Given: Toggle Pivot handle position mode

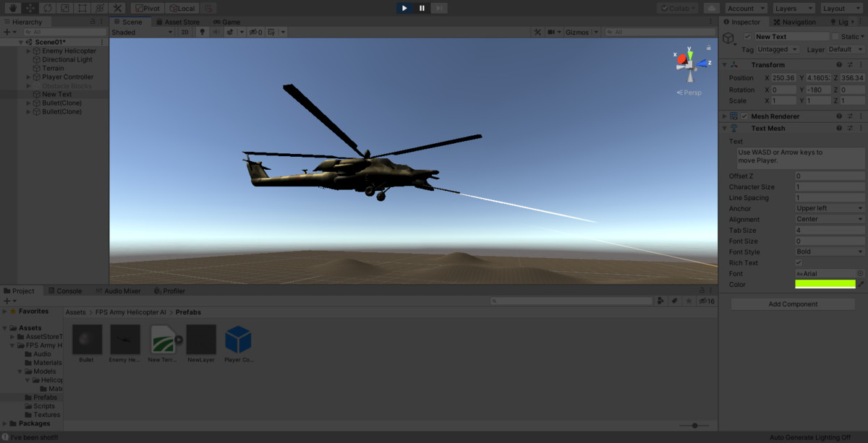Looking at the screenshot, I should [147, 8].
